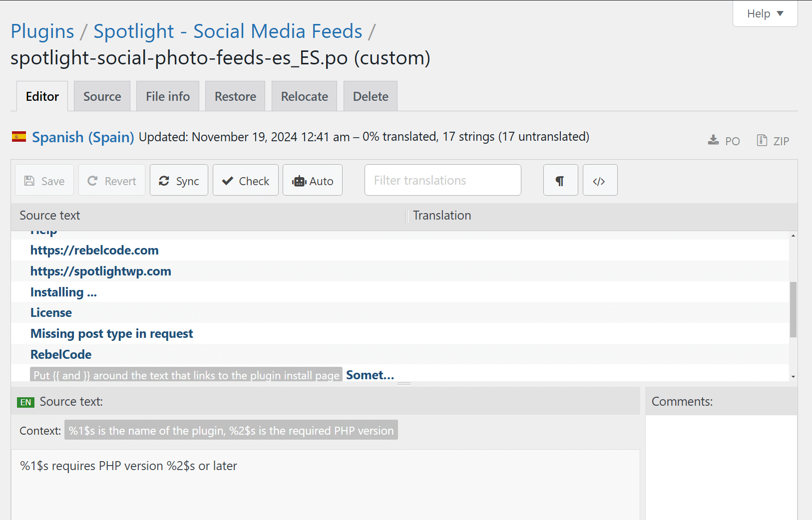Open the Help dropdown

(x=765, y=13)
